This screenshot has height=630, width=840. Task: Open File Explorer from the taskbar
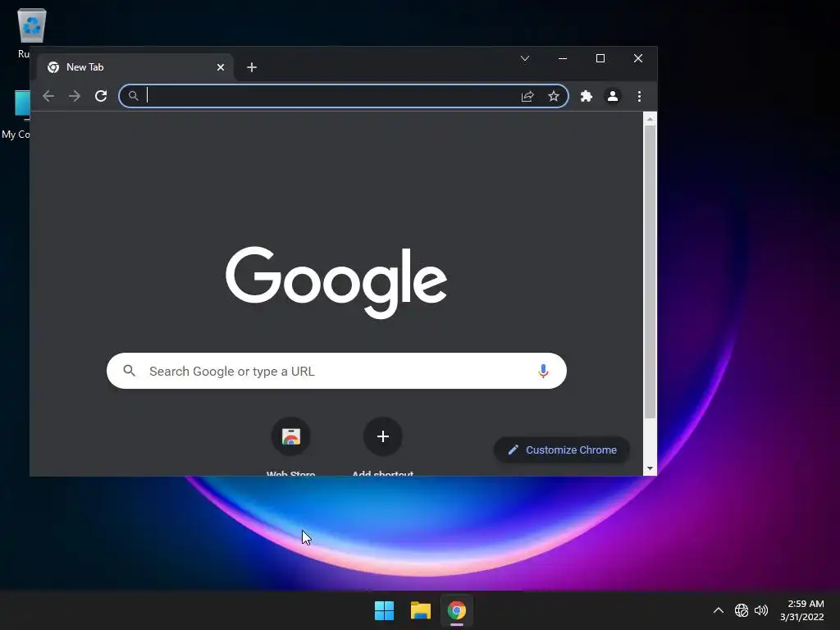[x=421, y=610]
